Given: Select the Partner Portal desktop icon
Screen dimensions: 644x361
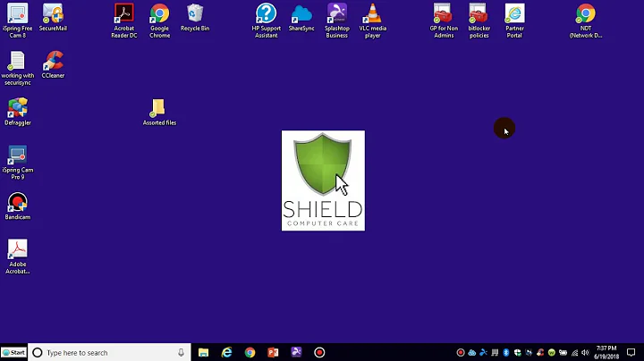Looking at the screenshot, I should (514, 21).
